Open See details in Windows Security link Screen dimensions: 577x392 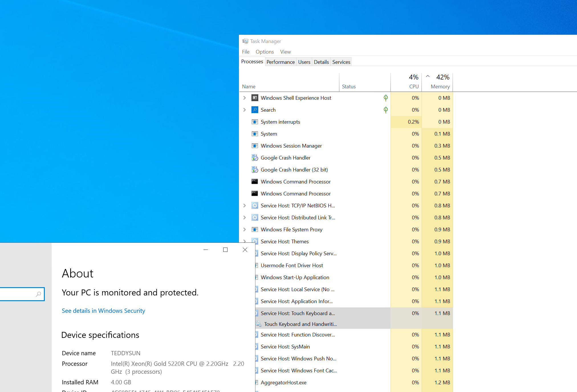point(103,311)
